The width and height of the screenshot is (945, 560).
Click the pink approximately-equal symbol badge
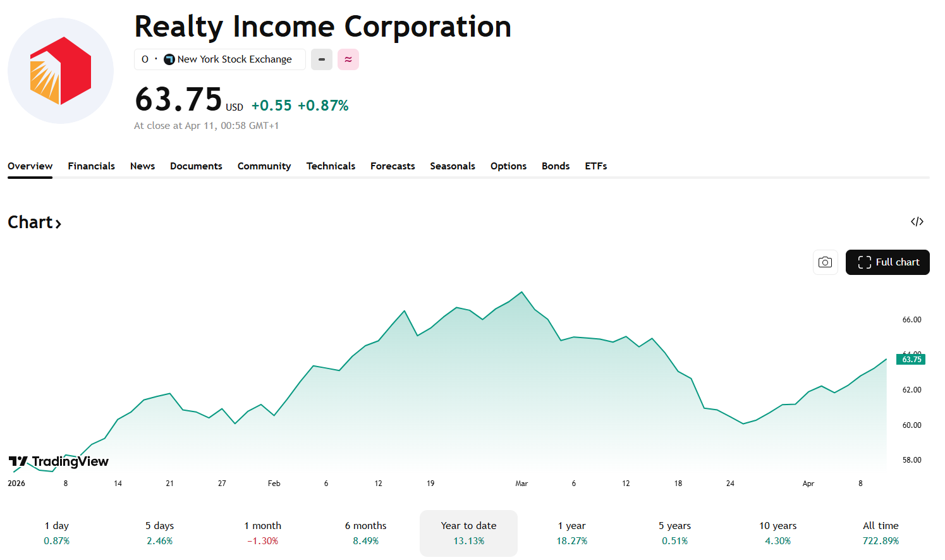point(348,59)
